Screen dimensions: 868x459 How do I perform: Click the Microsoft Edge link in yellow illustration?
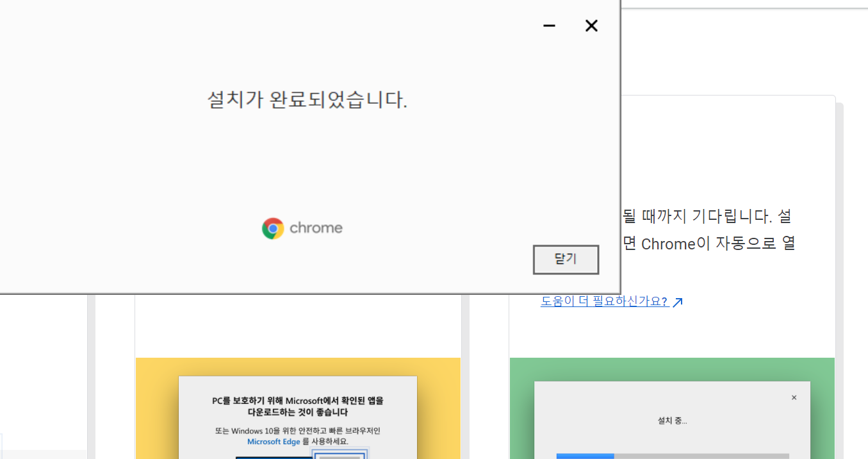click(274, 442)
